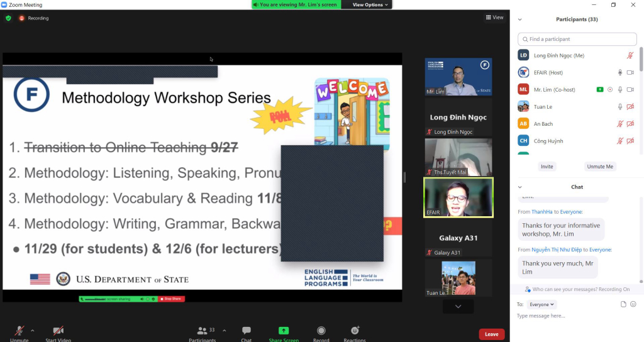This screenshot has width=644, height=342.
Task: Select An Bach row in participants list
Action: (x=576, y=124)
